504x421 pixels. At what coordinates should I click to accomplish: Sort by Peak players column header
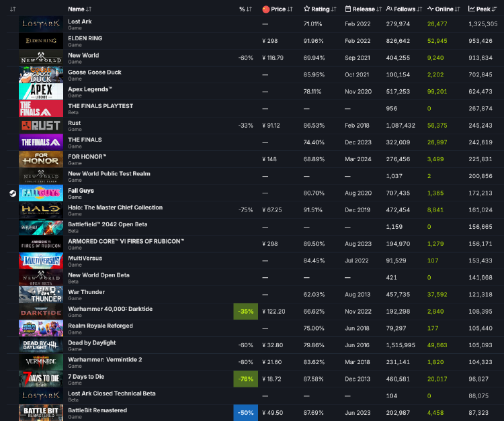pos(484,9)
